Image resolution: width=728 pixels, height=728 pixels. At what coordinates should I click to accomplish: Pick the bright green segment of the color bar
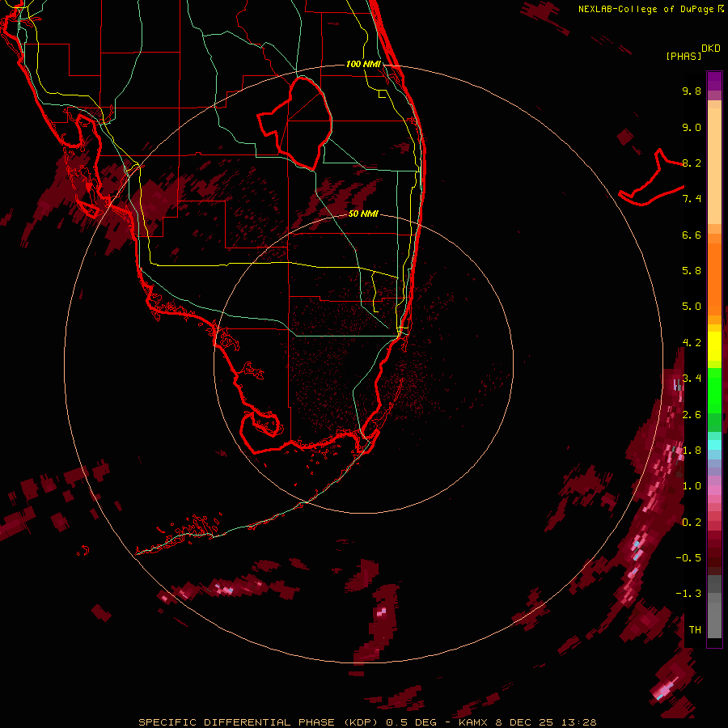point(714,390)
